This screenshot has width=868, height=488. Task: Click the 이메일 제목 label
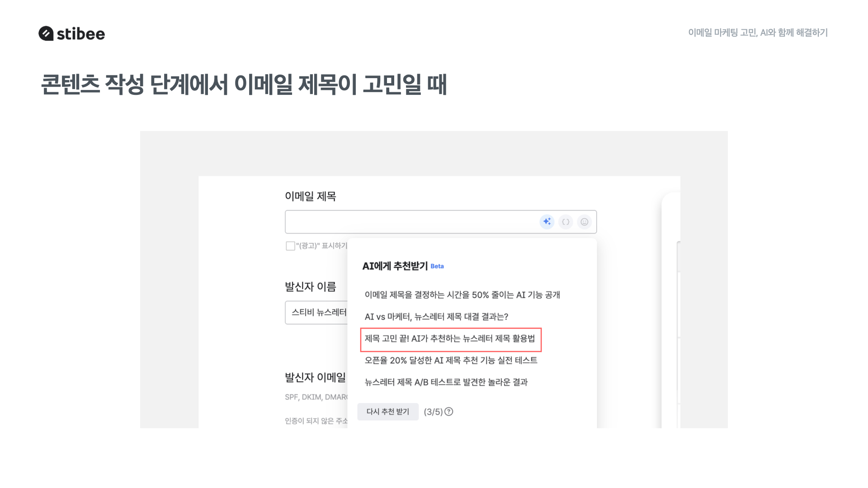coord(311,197)
